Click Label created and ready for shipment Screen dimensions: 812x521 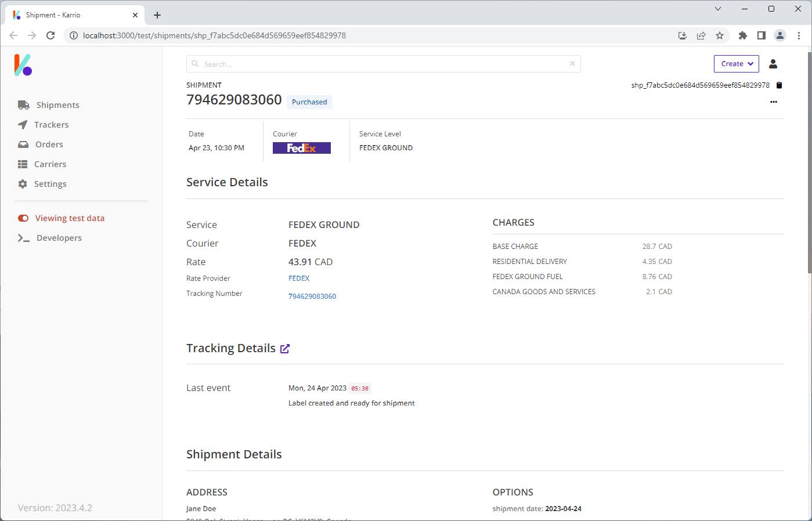(352, 403)
